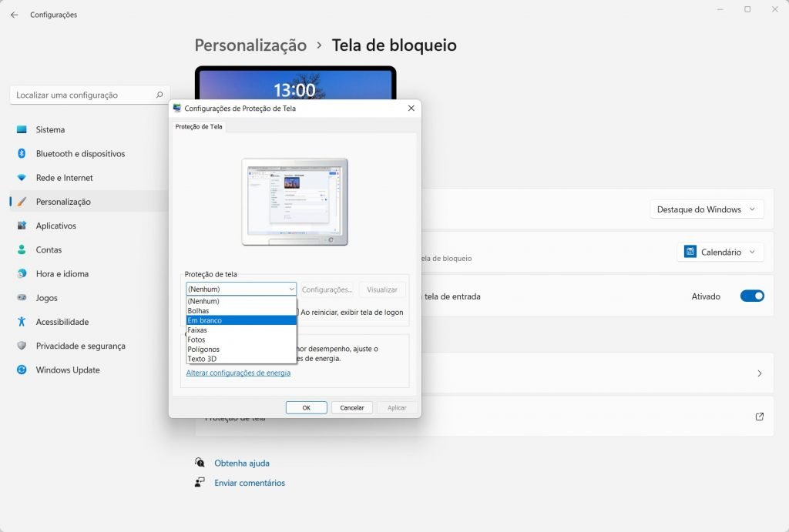Click Alterar configurações de energia link
789x532 pixels.
coord(238,373)
